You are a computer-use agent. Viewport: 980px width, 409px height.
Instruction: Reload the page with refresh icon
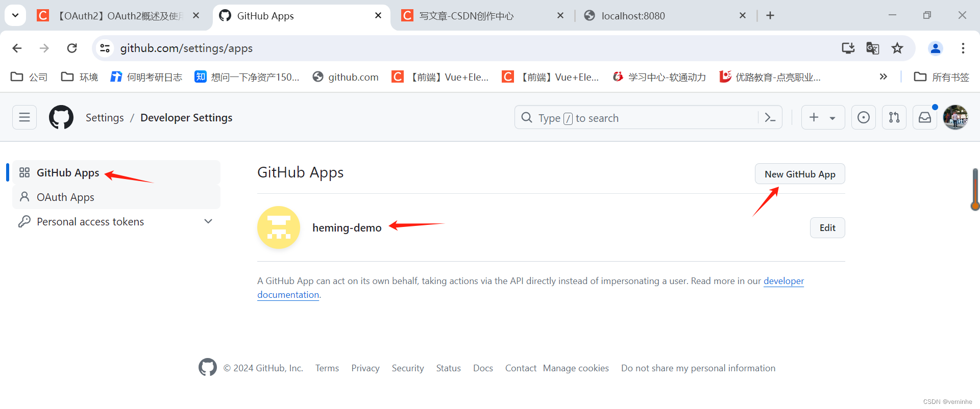(72, 48)
